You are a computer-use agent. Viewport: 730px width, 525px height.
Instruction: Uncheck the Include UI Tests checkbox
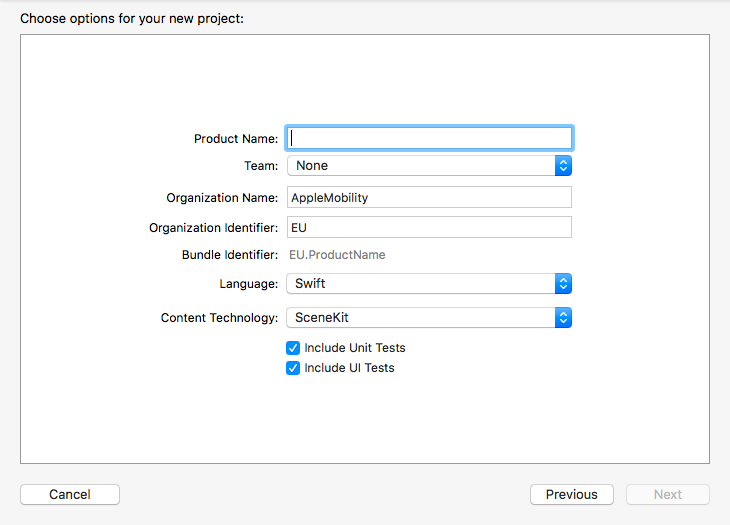point(293,368)
